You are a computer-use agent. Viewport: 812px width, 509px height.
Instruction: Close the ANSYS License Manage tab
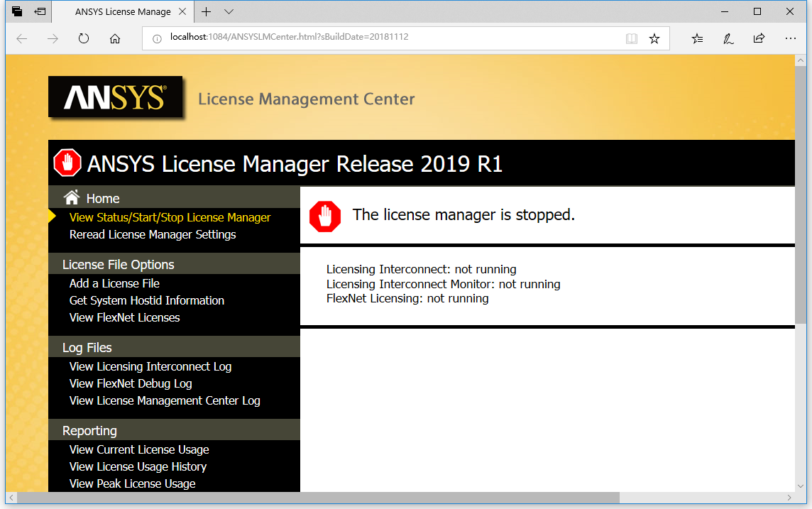(x=182, y=11)
